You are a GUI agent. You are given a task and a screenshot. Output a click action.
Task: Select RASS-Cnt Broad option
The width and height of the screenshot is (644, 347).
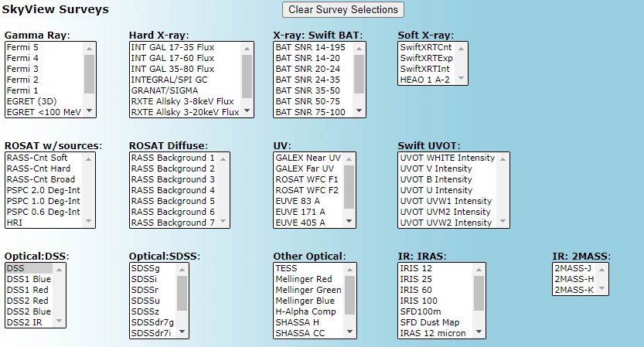coord(44,179)
